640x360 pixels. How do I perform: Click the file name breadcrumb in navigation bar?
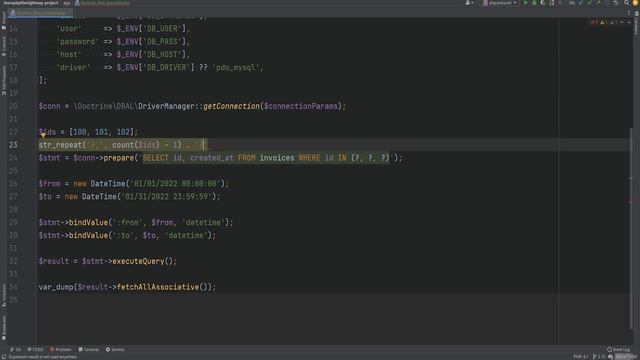click(x=102, y=3)
